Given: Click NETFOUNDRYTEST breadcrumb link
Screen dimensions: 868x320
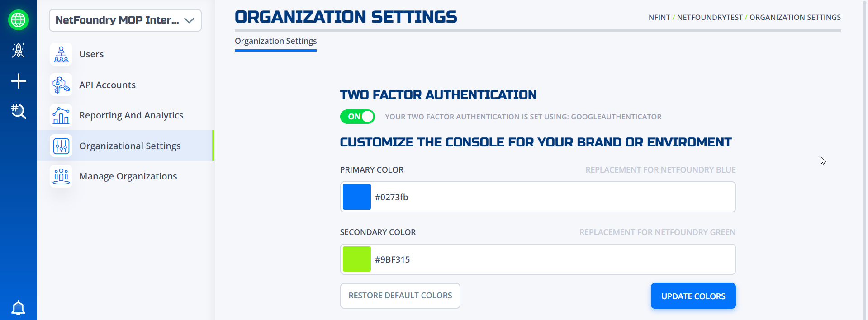Looking at the screenshot, I should [710, 17].
